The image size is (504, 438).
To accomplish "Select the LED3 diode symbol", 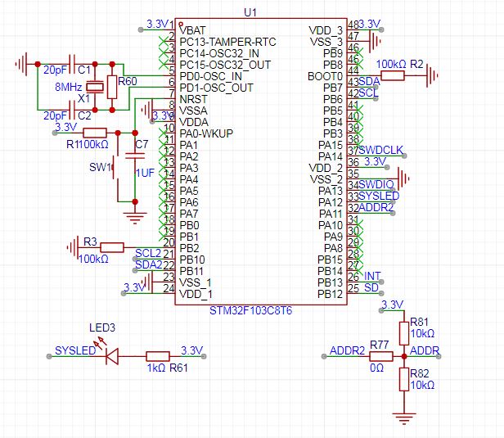I will (107, 356).
